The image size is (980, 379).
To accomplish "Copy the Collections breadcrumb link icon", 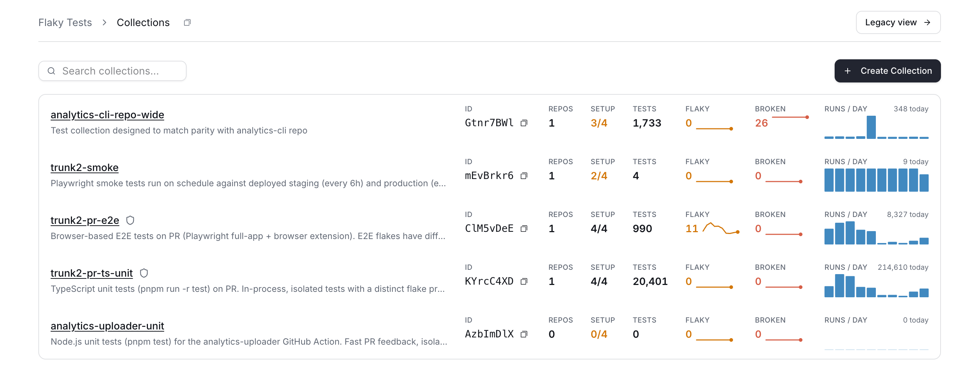I will [187, 22].
